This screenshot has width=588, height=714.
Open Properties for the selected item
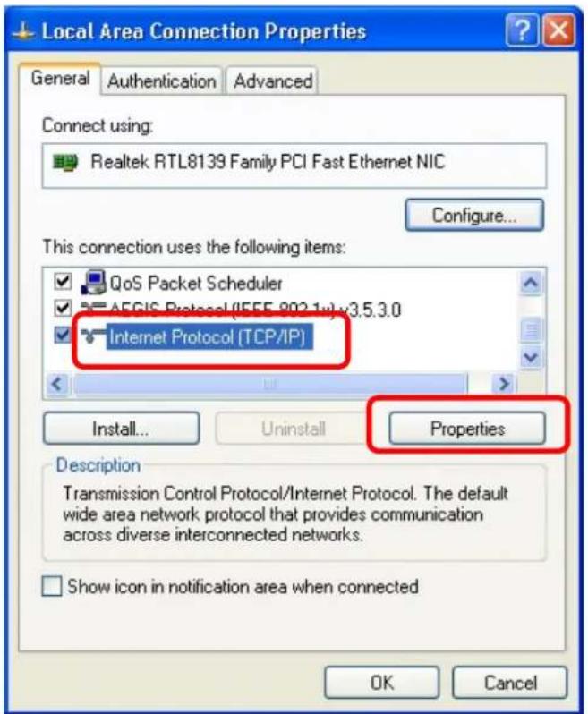tap(467, 428)
